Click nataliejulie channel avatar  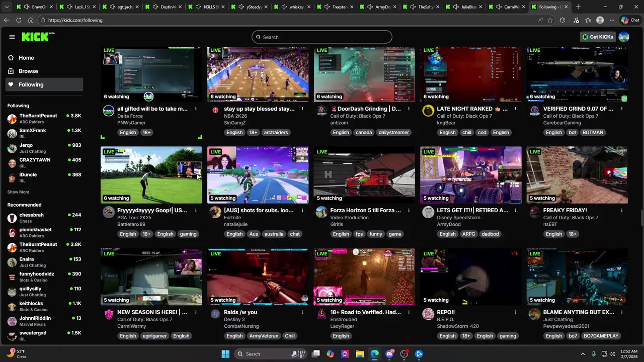tap(215, 212)
